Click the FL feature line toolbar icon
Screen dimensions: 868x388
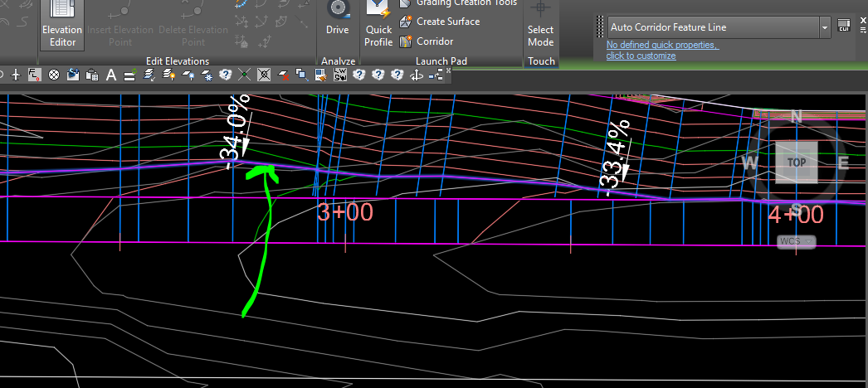point(34,75)
